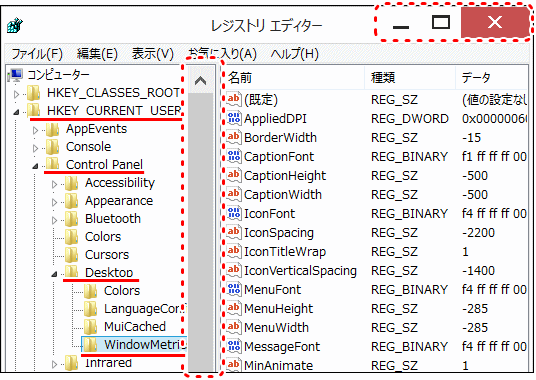Expand the HKEY_CLASSES_ROOT node
Viewport: 536px width, 380px height.
[16, 94]
